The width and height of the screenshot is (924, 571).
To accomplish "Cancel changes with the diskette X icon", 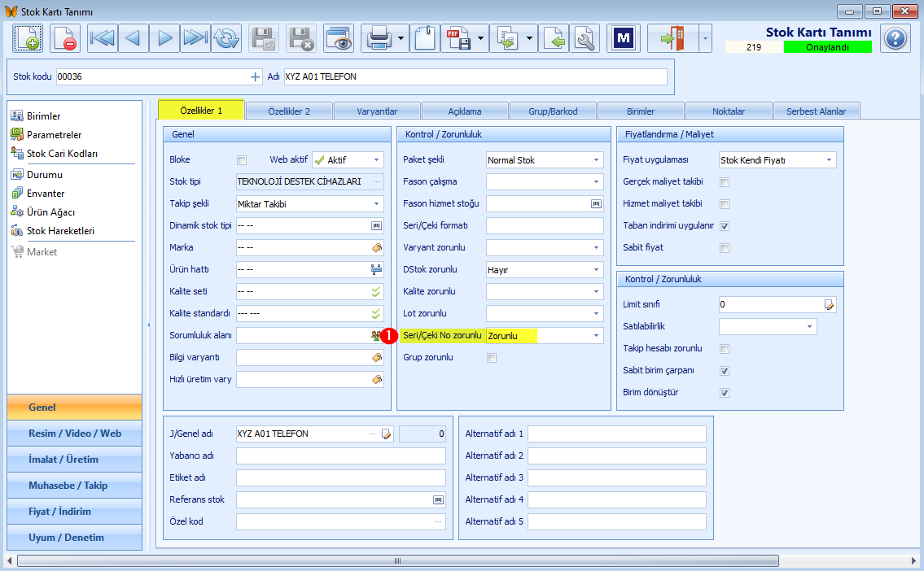I will pos(301,39).
